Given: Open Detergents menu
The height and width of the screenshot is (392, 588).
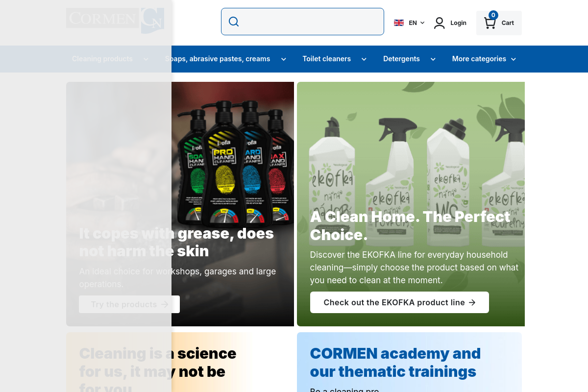Looking at the screenshot, I should coord(401,59).
